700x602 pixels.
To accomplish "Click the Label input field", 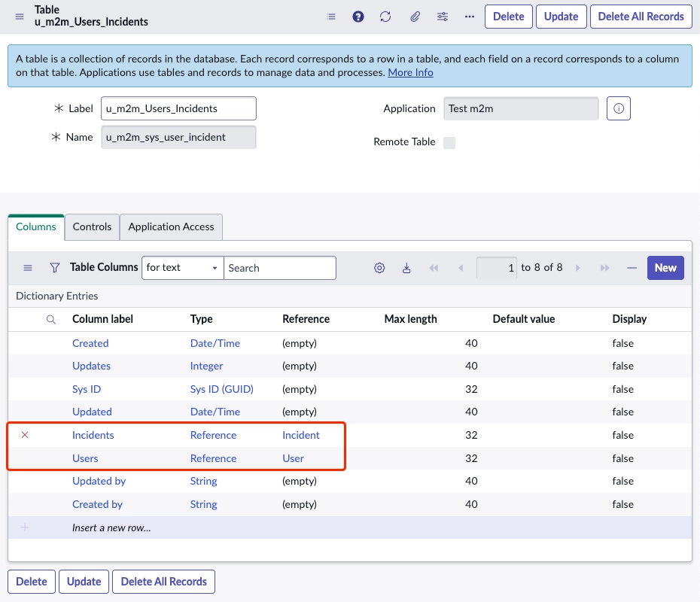I will pos(178,108).
